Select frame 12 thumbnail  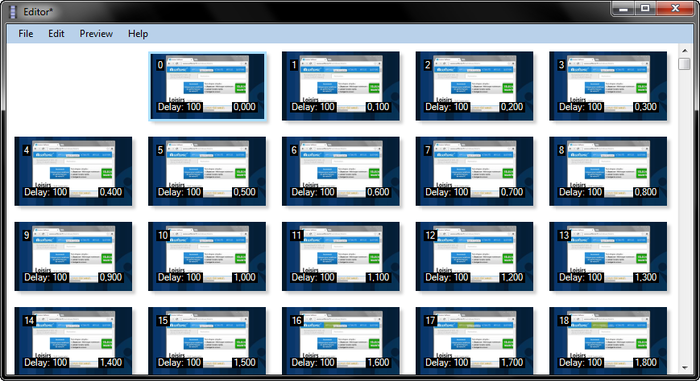474,256
